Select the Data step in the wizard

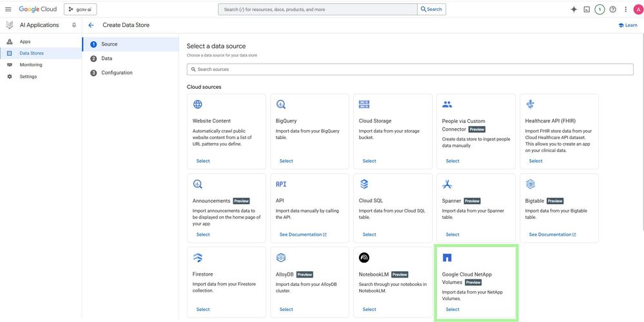tap(106, 59)
